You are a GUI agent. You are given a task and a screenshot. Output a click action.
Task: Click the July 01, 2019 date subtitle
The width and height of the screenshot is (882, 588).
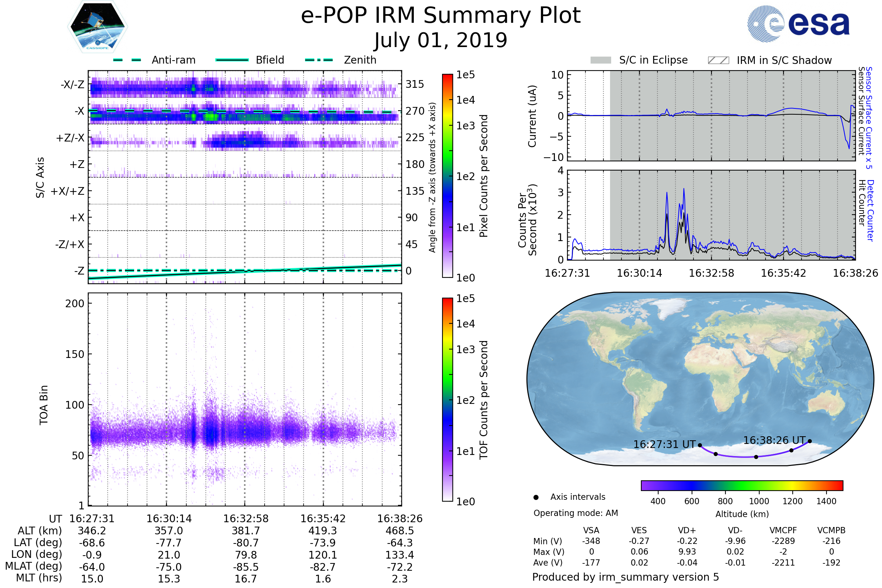click(x=441, y=40)
